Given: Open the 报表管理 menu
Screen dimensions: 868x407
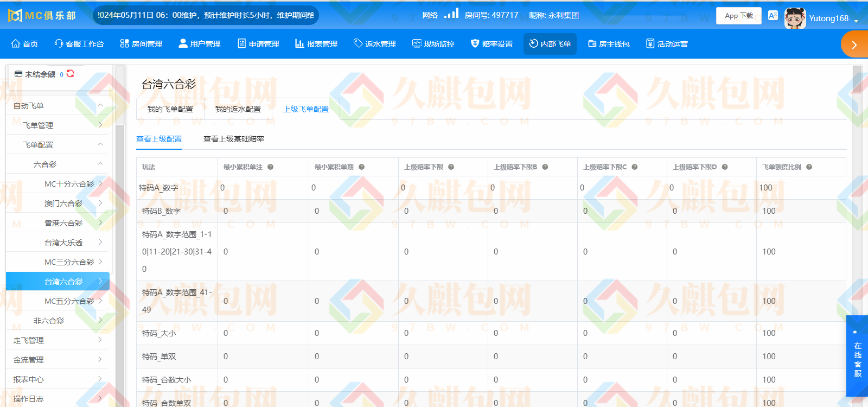Looking at the screenshot, I should (316, 44).
